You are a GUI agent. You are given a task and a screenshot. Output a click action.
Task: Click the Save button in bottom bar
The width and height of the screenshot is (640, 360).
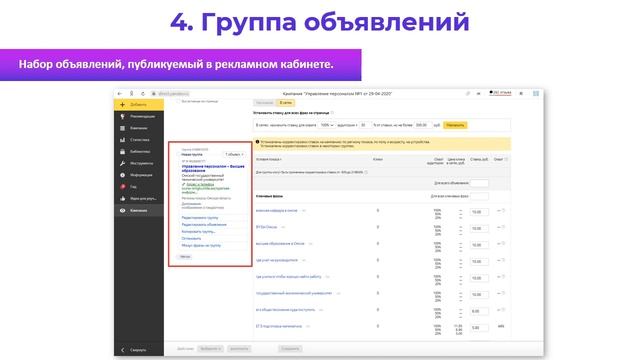[x=290, y=349]
